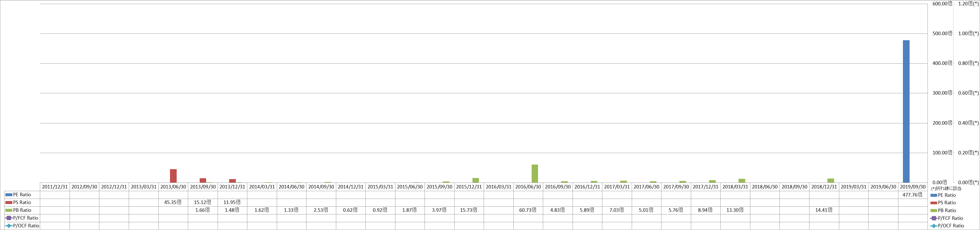This screenshot has height=230, width=980.
Task: Click the 45.35倍 PS Ratio cell
Action: click(173, 202)
